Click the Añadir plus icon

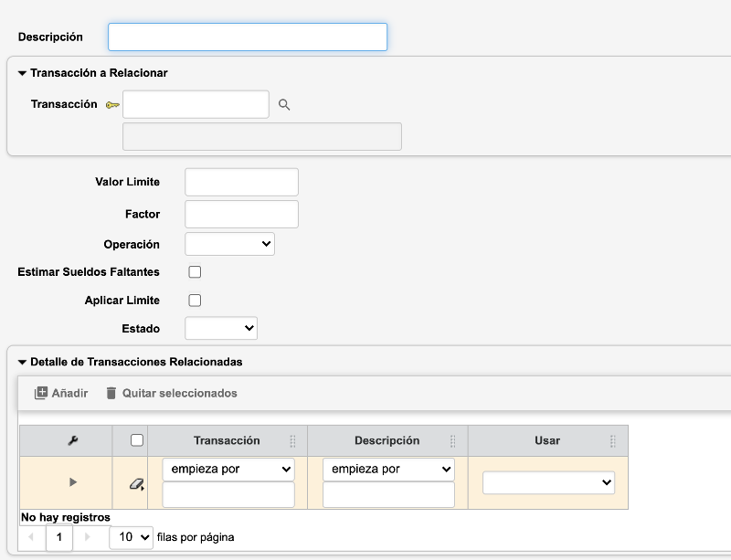[x=39, y=393]
